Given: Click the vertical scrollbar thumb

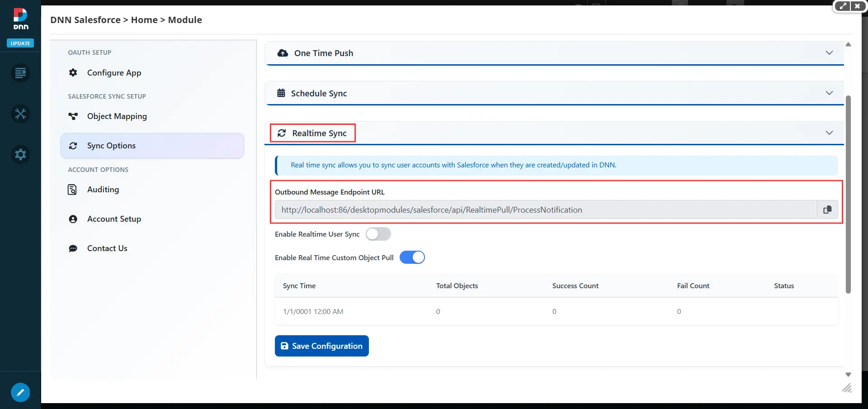Looking at the screenshot, I should (848, 195).
